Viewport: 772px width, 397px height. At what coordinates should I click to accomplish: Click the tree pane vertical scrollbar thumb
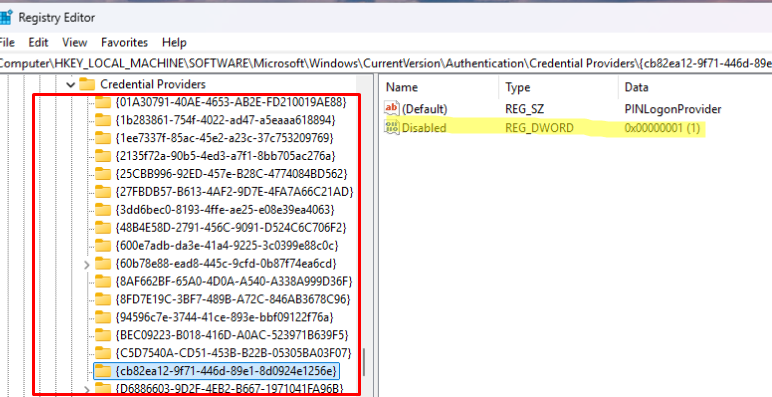364,363
